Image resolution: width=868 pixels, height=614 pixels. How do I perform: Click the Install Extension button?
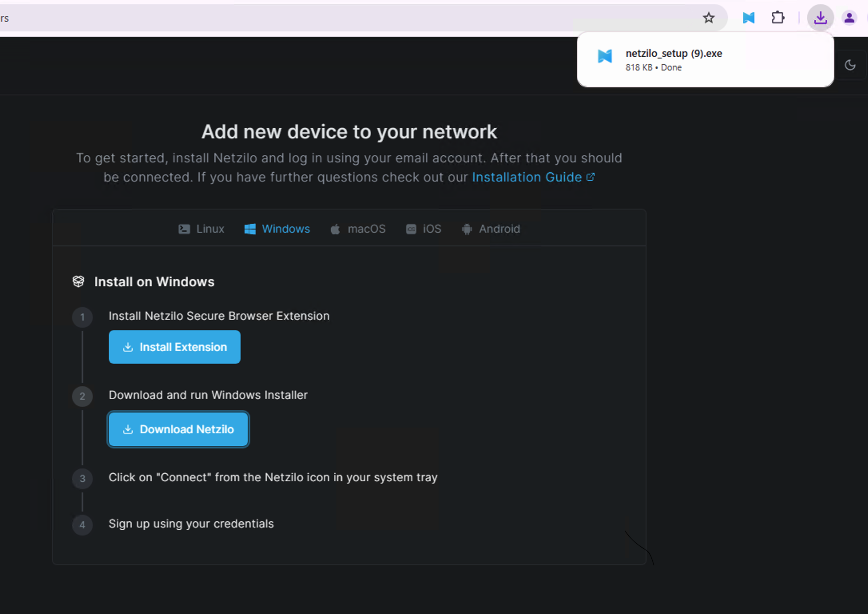point(175,347)
